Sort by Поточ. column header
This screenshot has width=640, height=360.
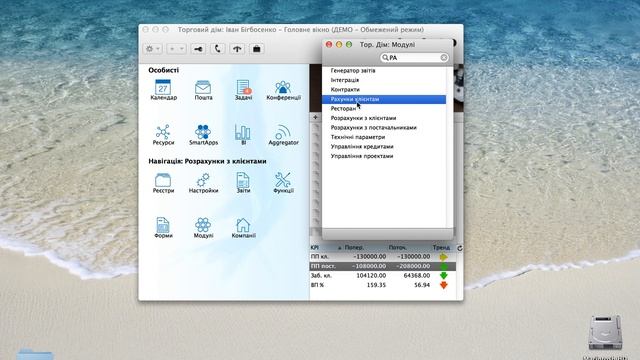click(397, 248)
